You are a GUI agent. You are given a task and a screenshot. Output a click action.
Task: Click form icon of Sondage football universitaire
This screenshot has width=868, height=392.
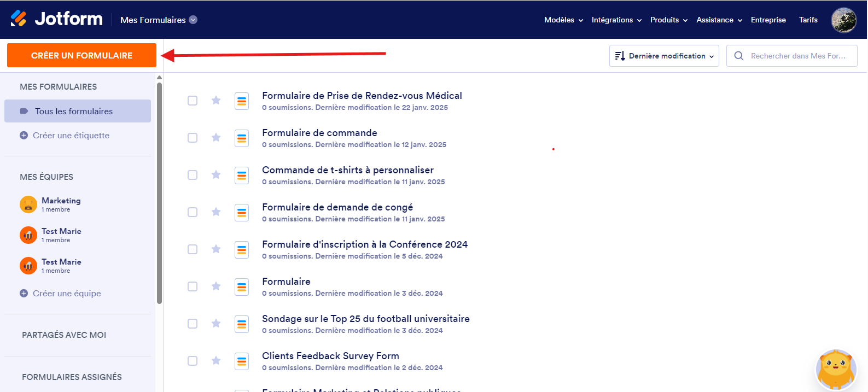[242, 324]
